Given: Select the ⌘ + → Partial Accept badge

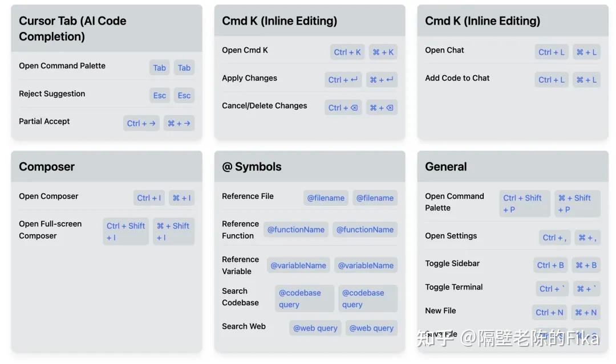Looking at the screenshot, I should click(179, 123).
